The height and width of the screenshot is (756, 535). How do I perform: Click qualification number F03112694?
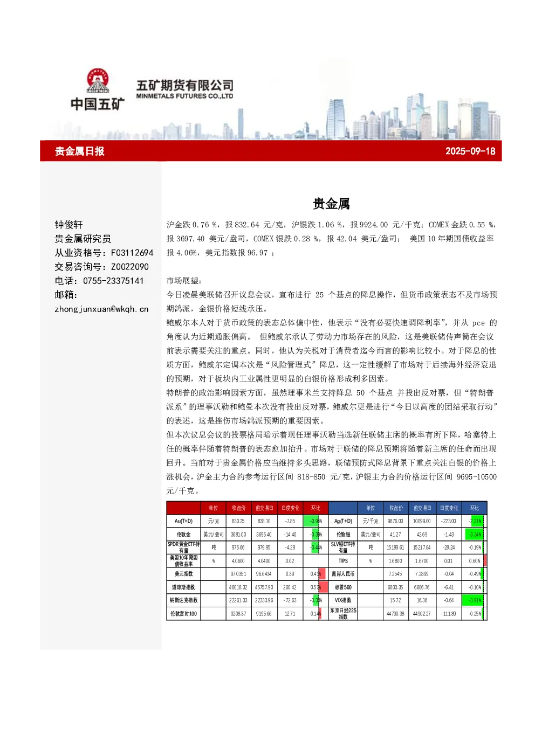coord(132,253)
